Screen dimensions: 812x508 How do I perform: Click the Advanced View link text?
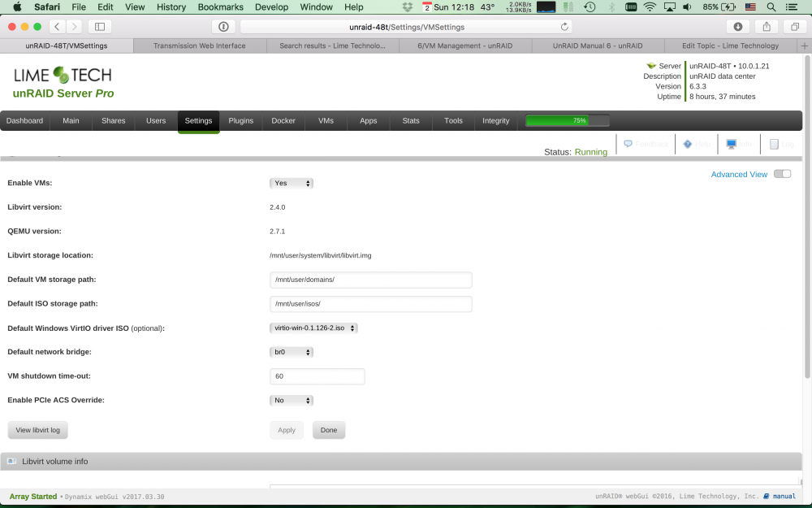point(738,174)
